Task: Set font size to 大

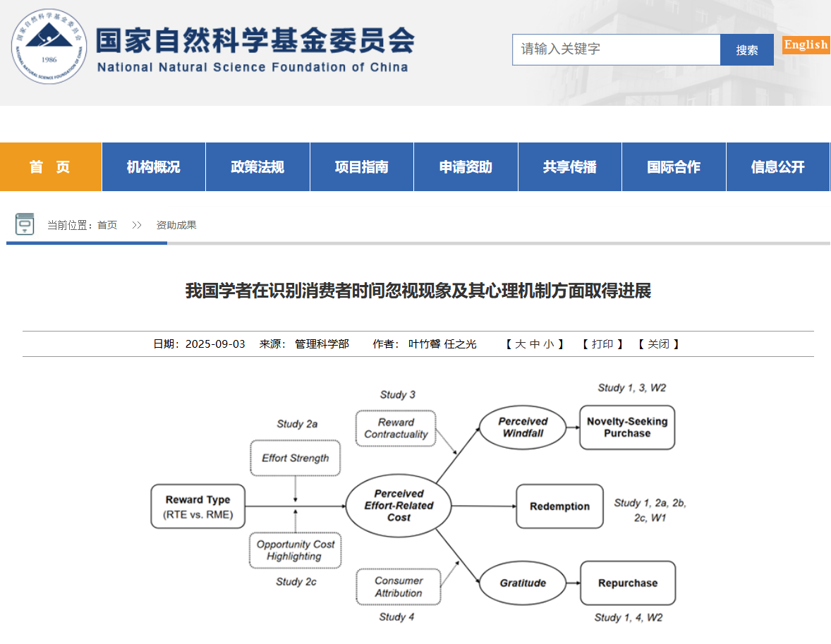Action: click(520, 344)
